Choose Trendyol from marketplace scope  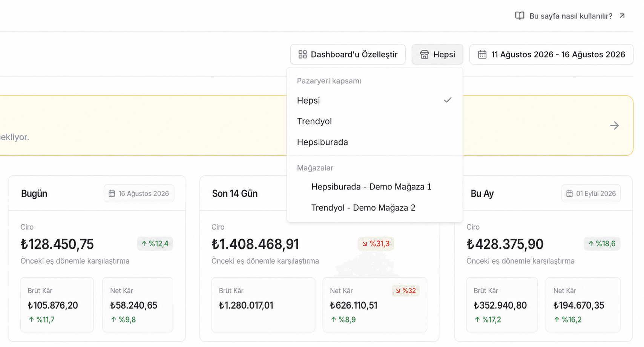click(375, 121)
